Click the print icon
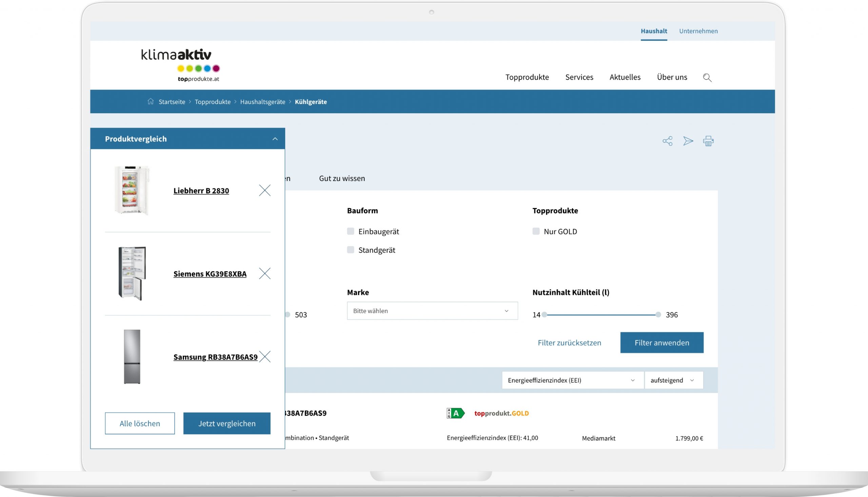Image resolution: width=868 pixels, height=497 pixels. click(x=708, y=141)
